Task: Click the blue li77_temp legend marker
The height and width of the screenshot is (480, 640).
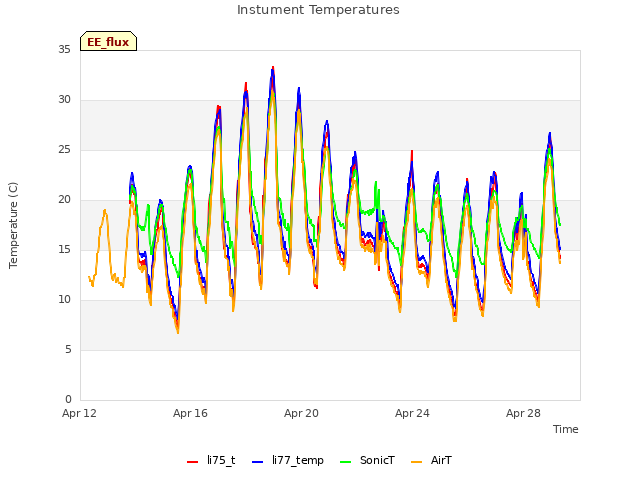Action: click(258, 462)
